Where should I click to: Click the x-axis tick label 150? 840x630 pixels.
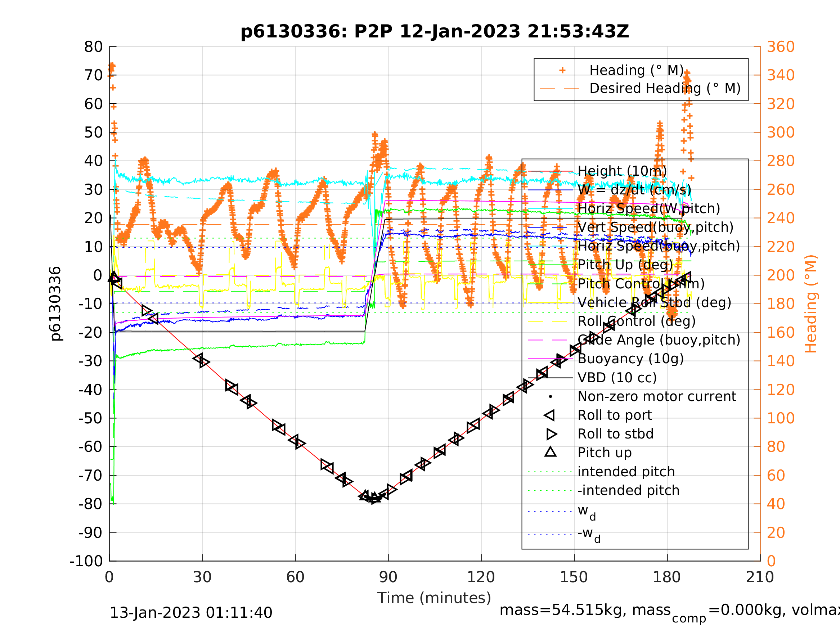click(x=574, y=577)
